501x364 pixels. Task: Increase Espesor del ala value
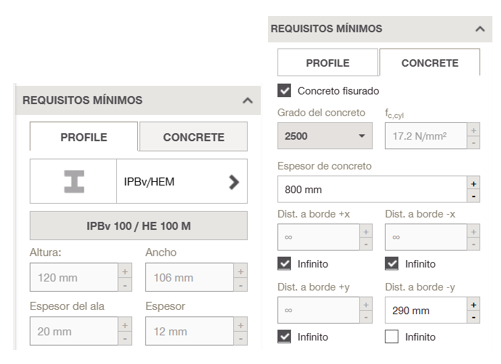pos(125,325)
